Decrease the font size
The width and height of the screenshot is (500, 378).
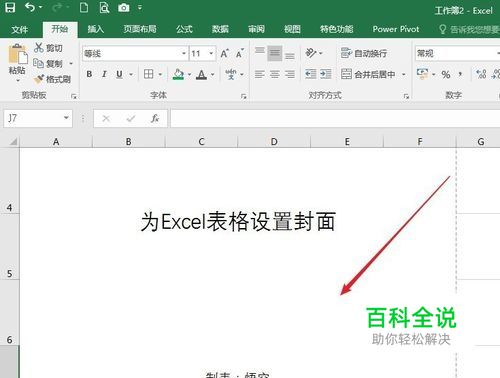point(240,53)
